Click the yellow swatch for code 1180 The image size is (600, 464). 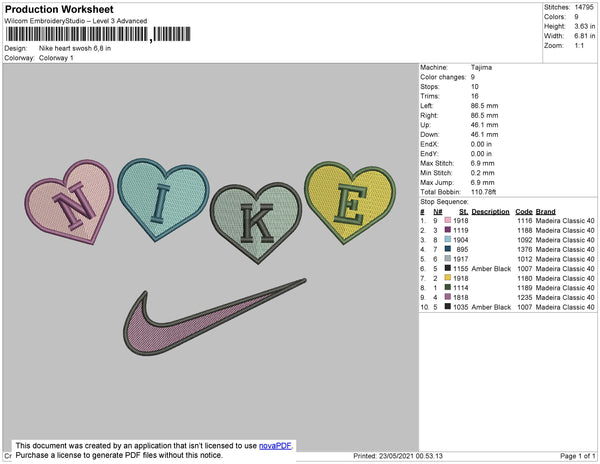point(448,278)
